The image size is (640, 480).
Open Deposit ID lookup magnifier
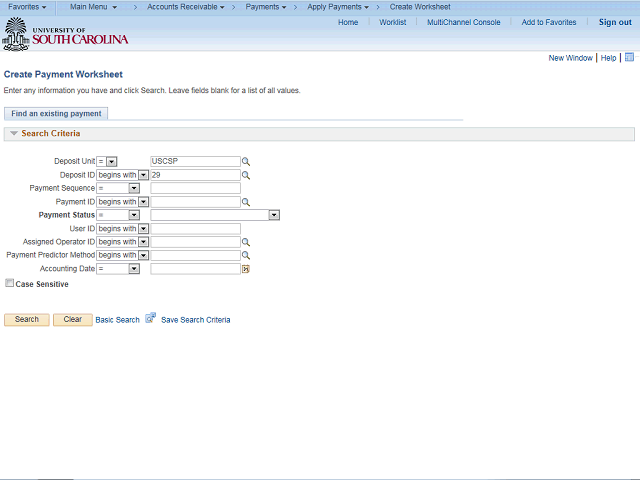pos(246,176)
